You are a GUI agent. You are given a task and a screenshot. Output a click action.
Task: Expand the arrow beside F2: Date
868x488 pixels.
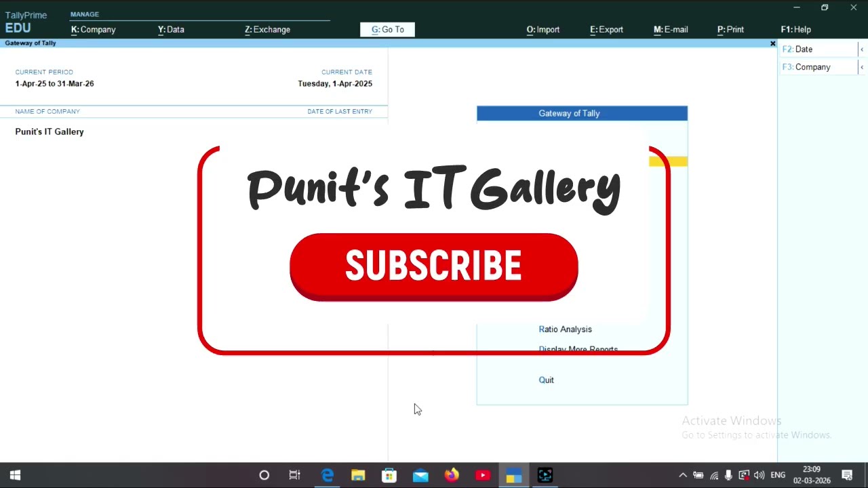pos(862,49)
